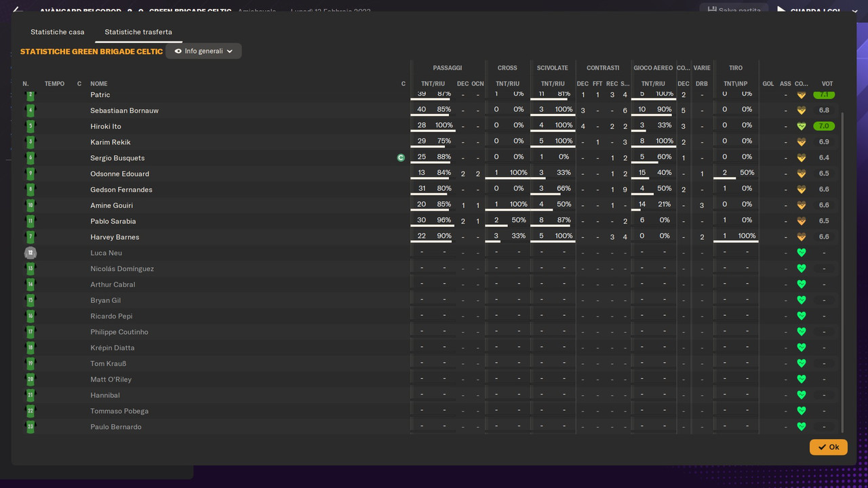The height and width of the screenshot is (488, 868).
Task: Sort table by the VOT rating header
Action: pos(827,84)
